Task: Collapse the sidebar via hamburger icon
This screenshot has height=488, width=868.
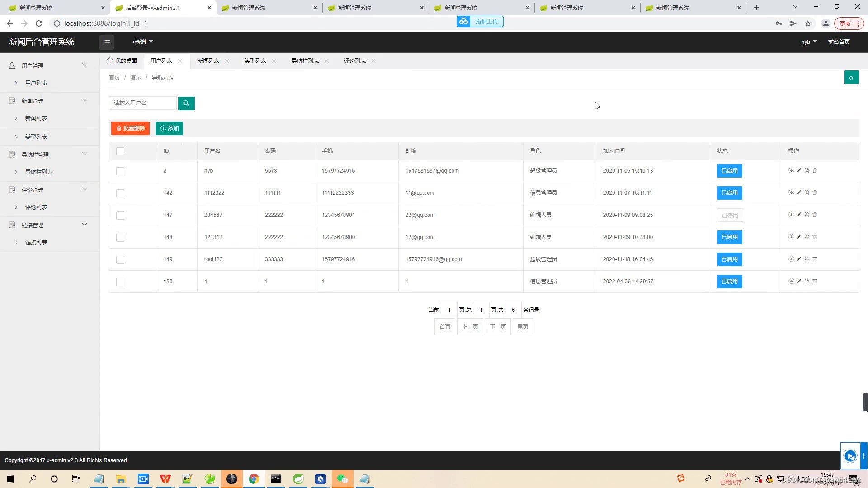Action: [x=107, y=42]
